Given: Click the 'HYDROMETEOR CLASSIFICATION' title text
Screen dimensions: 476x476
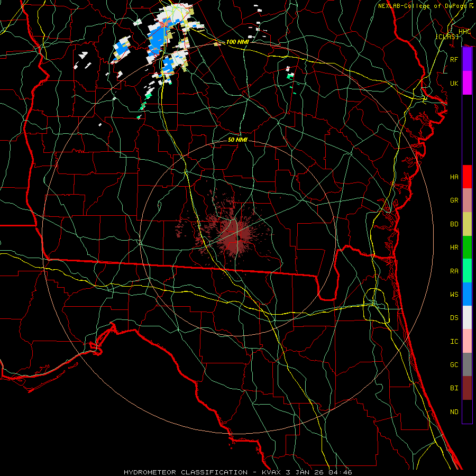Looking at the screenshot, I should pos(186,472).
